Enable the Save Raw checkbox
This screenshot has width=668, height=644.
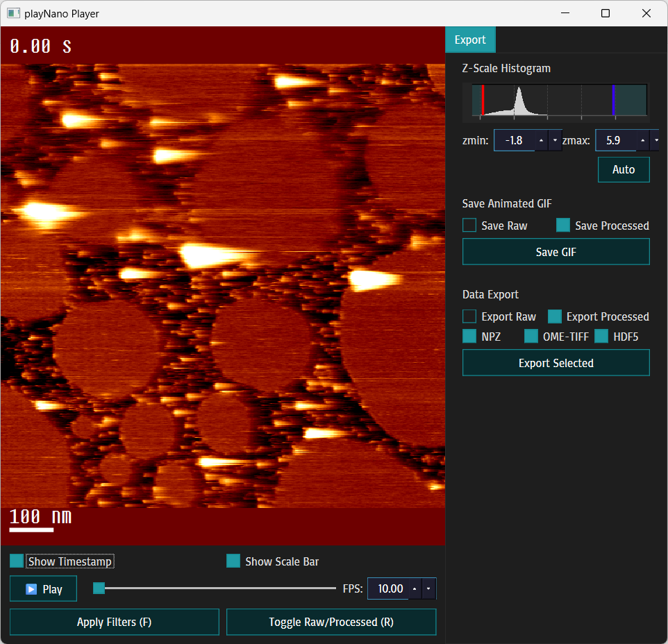click(469, 226)
